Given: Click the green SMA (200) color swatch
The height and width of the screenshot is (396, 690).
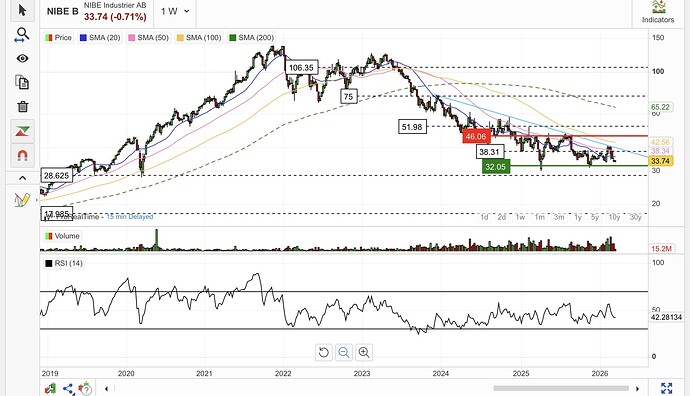Looking at the screenshot, I should 232,38.
